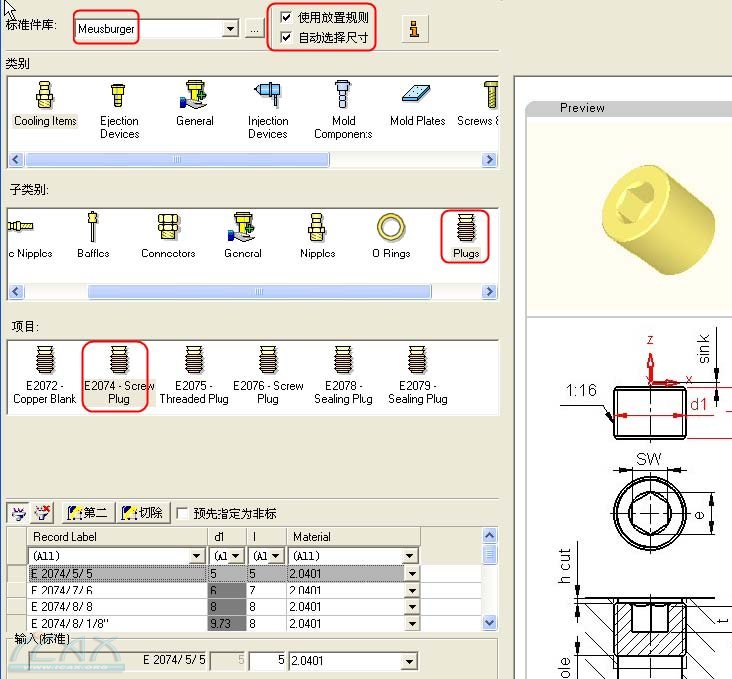The height and width of the screenshot is (679, 732).
Task: Click the yellow information icon button
Action: coord(414,29)
